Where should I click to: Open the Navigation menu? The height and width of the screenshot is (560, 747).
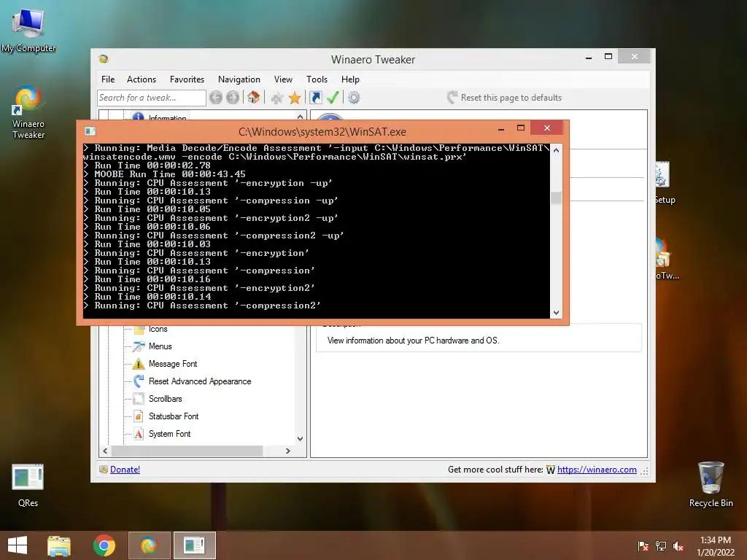239,79
